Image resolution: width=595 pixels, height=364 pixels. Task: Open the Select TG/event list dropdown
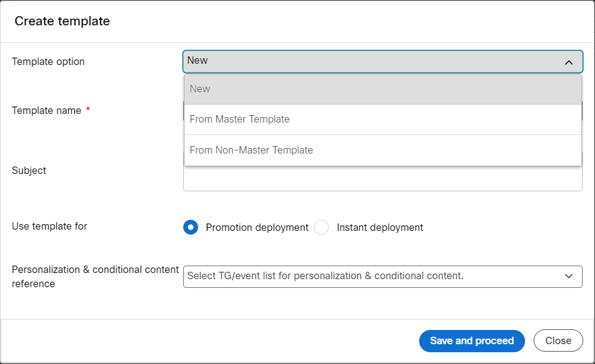pos(383,277)
